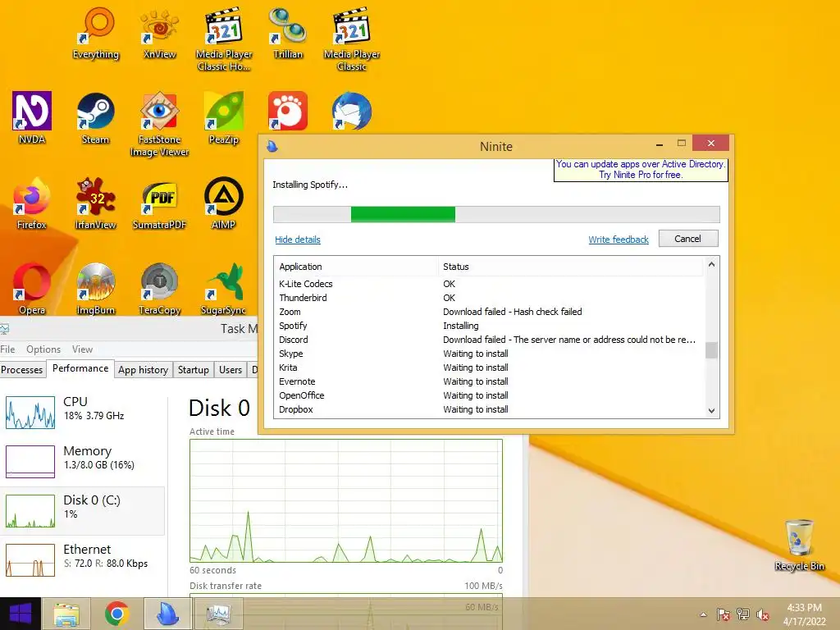
Task: Open the Options menu in Task Manager
Action: [43, 349]
